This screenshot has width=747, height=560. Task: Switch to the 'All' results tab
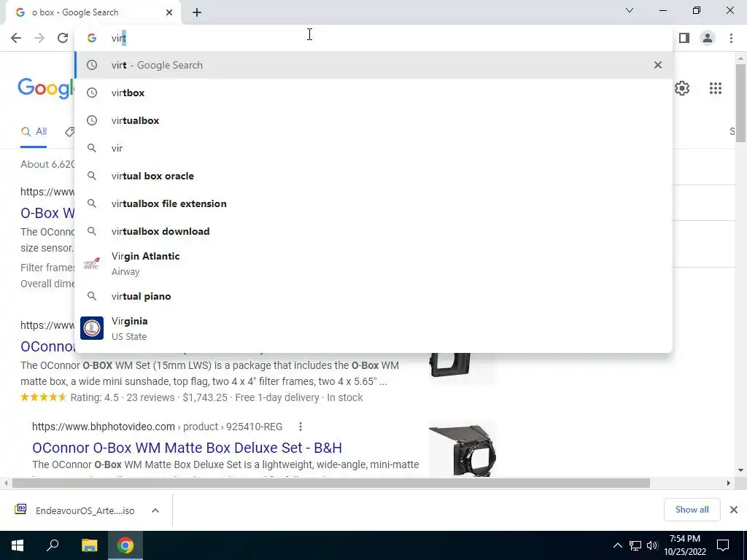tap(34, 131)
